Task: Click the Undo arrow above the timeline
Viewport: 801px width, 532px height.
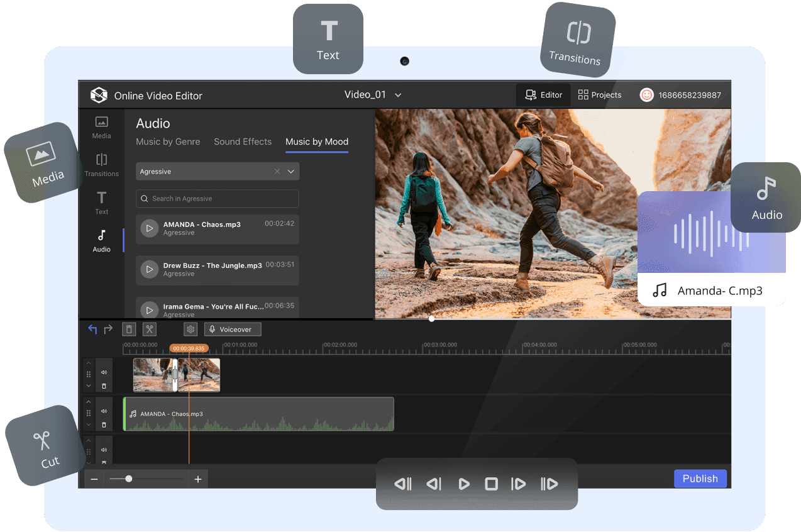Action: [92, 328]
